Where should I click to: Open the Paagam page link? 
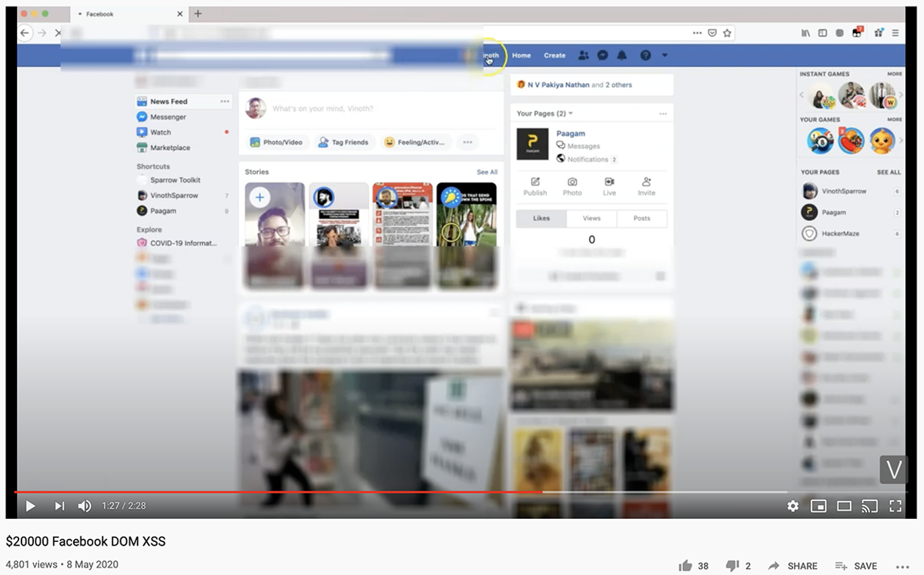pyautogui.click(x=571, y=134)
